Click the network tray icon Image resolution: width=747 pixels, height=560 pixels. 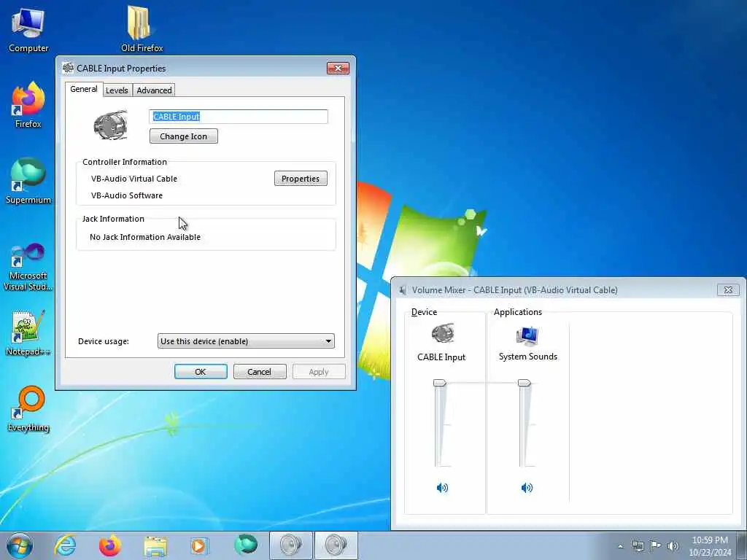[638, 546]
